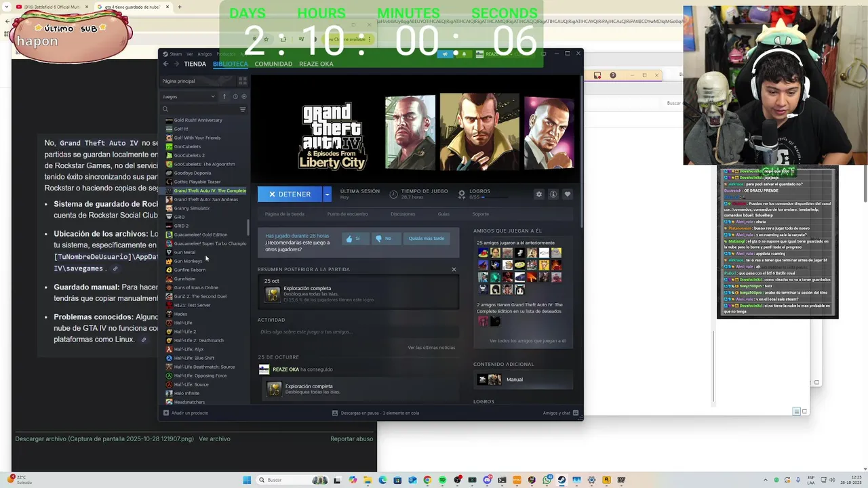868x488 pixels.
Task: Dismiss the Resumen posterior a la partida panel
Action: (454, 269)
